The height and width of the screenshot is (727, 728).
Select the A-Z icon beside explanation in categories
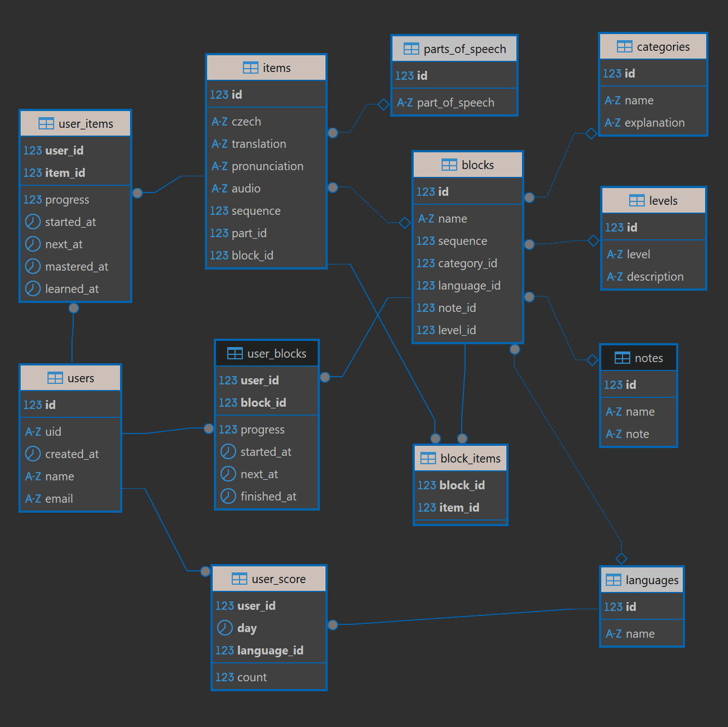coord(612,123)
